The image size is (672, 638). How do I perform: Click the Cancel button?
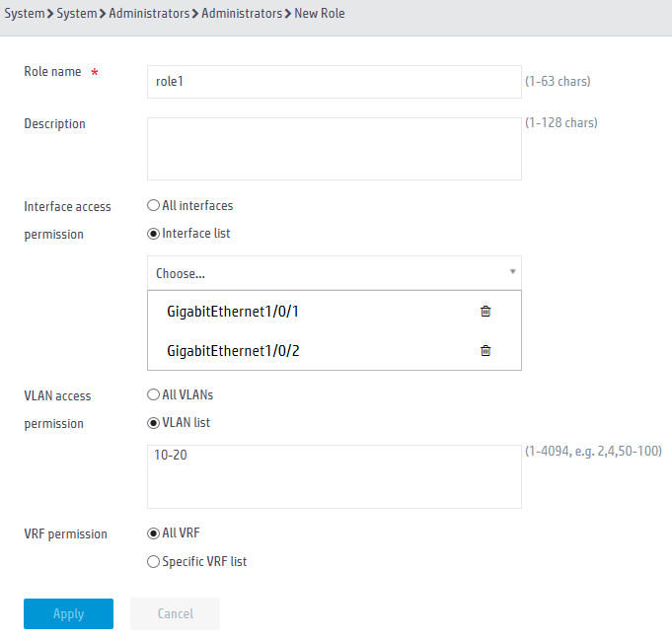click(176, 613)
